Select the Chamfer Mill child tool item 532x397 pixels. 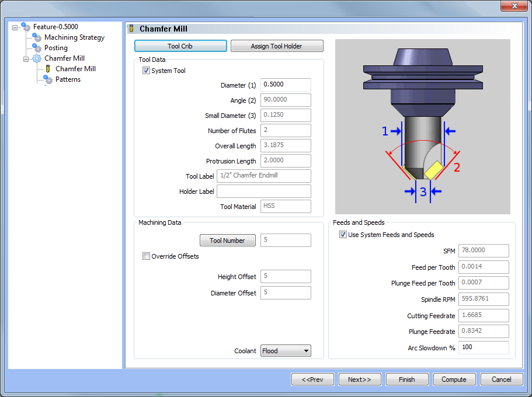76,69
